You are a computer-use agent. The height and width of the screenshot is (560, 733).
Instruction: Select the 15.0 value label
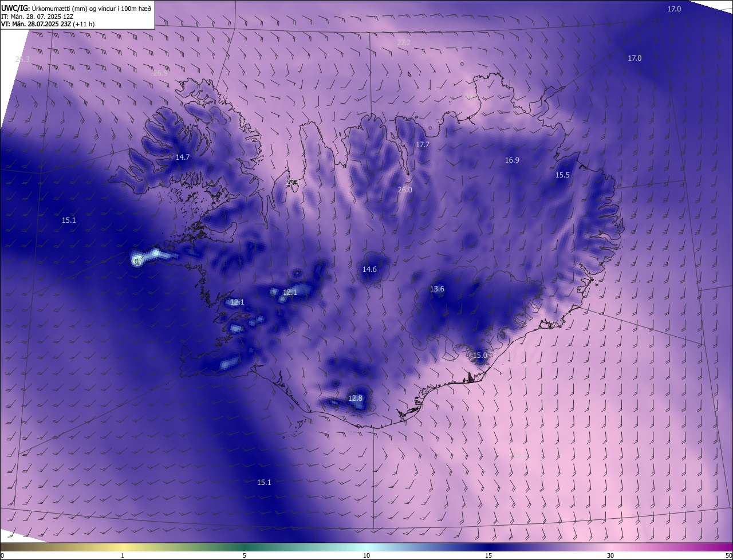click(480, 356)
